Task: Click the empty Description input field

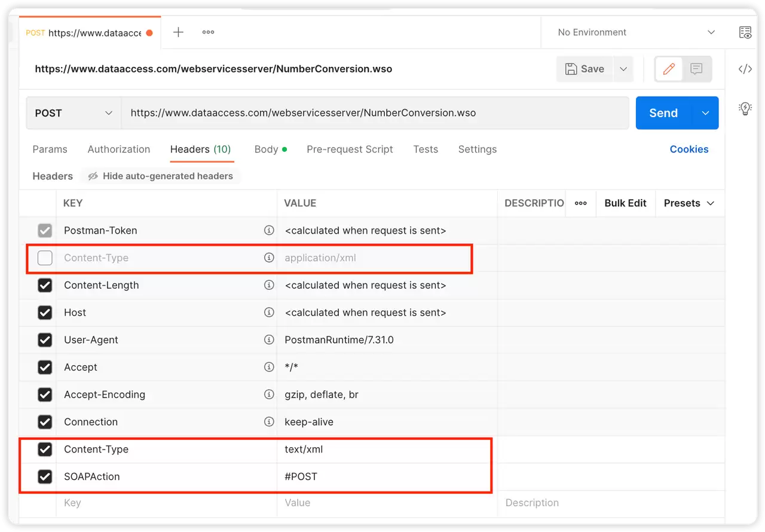Action: click(x=611, y=503)
